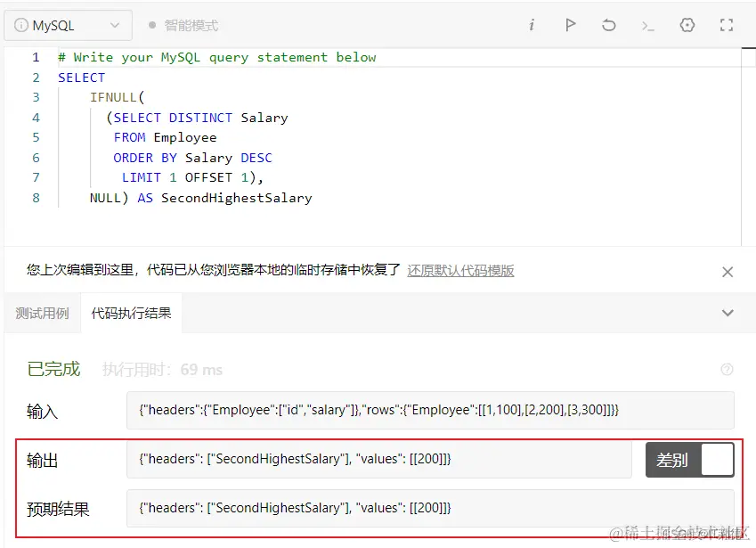Click the 执行用时 69 ms text
Image resolution: width=756 pixels, height=548 pixels.
162,370
